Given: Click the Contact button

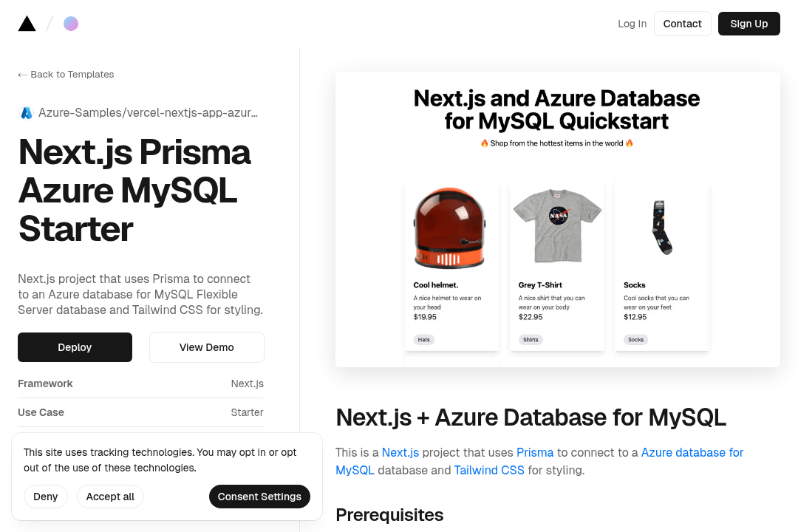Looking at the screenshot, I should (x=682, y=23).
